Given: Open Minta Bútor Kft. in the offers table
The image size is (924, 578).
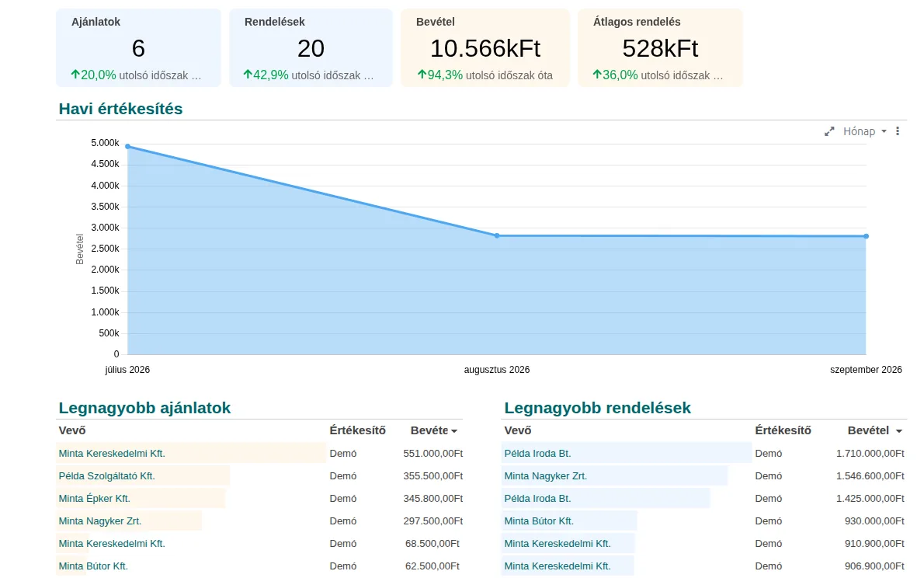Looking at the screenshot, I should coord(93,566).
